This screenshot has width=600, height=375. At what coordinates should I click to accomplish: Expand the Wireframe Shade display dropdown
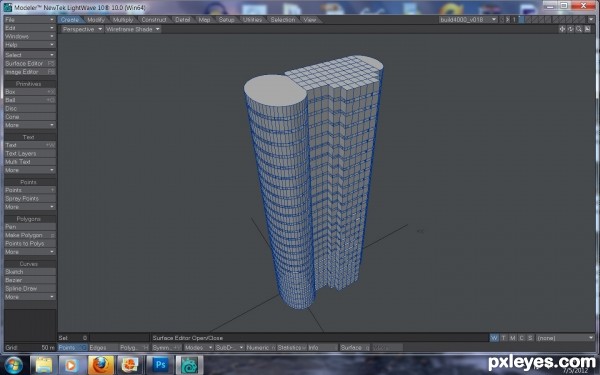pos(133,29)
